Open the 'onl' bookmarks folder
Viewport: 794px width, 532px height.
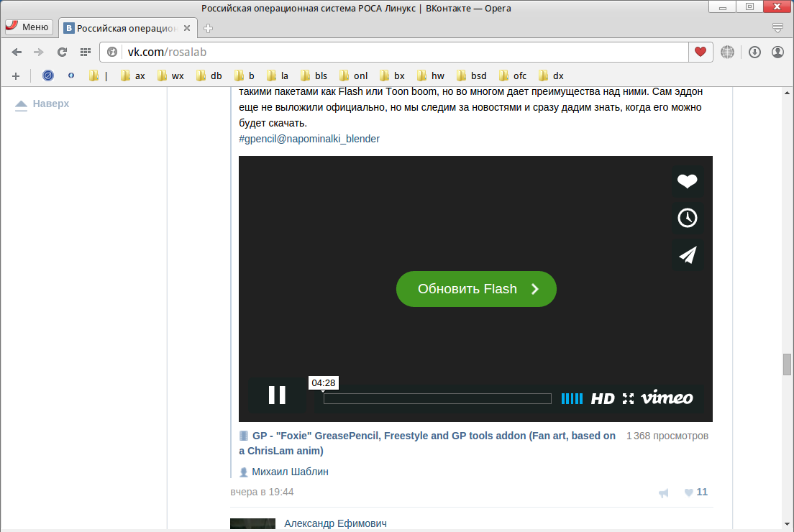coord(354,75)
